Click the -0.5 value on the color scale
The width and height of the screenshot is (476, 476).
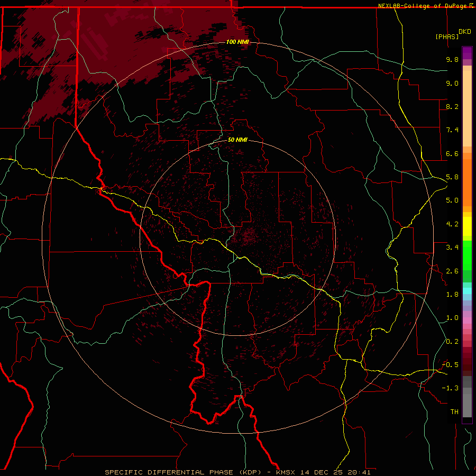tap(451, 364)
